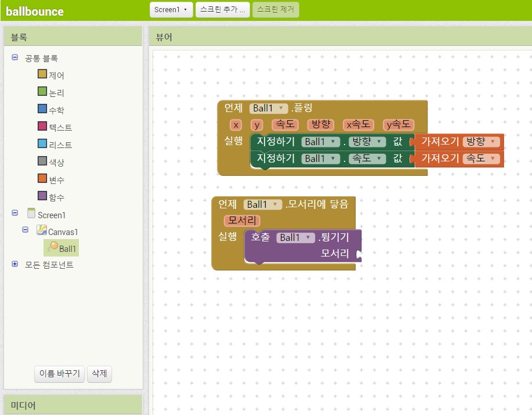Click the y속도 parameter in 플링 block
The height and width of the screenshot is (415, 532).
399,125
